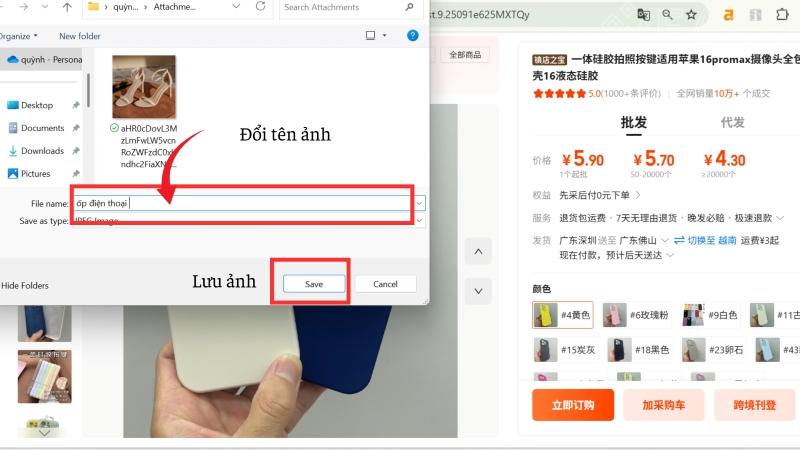Expand the address path history dropdown
The width and height of the screenshot is (800, 450).
(236, 7)
